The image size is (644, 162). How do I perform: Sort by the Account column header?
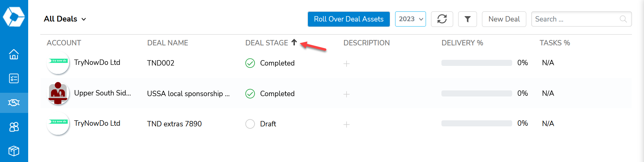pyautogui.click(x=64, y=43)
